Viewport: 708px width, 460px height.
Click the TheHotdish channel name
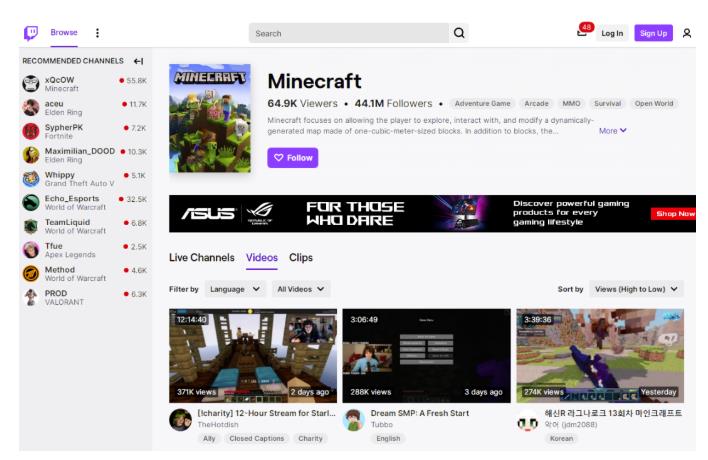218,425
